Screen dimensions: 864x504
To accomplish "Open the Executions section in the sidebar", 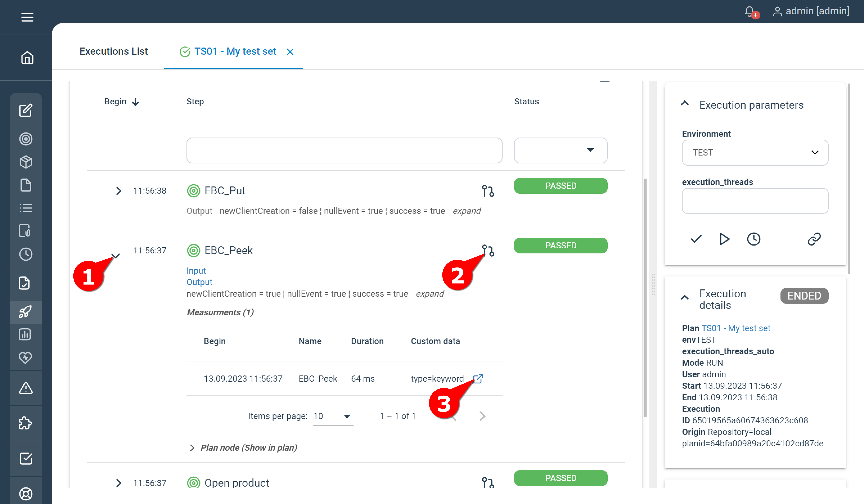I will click(x=26, y=312).
